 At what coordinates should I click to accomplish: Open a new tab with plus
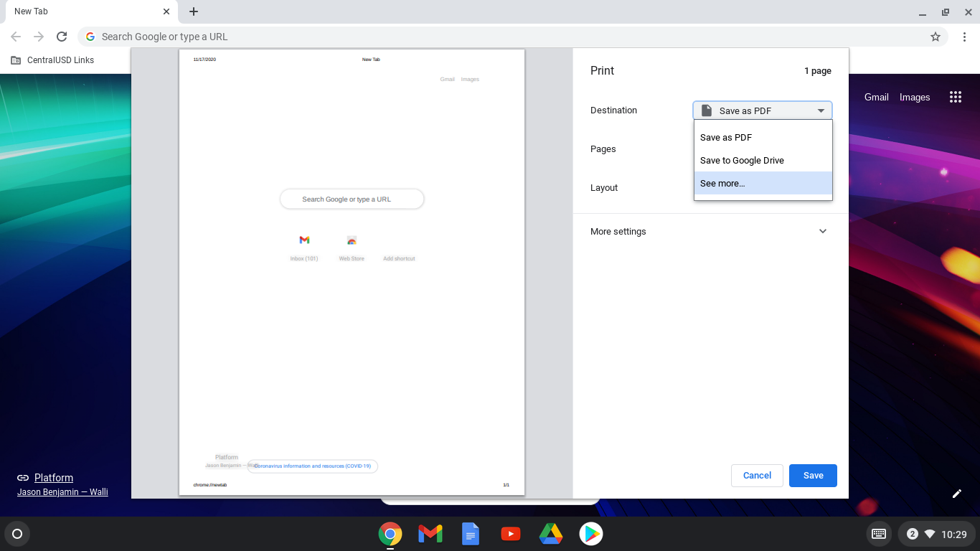(x=194, y=11)
